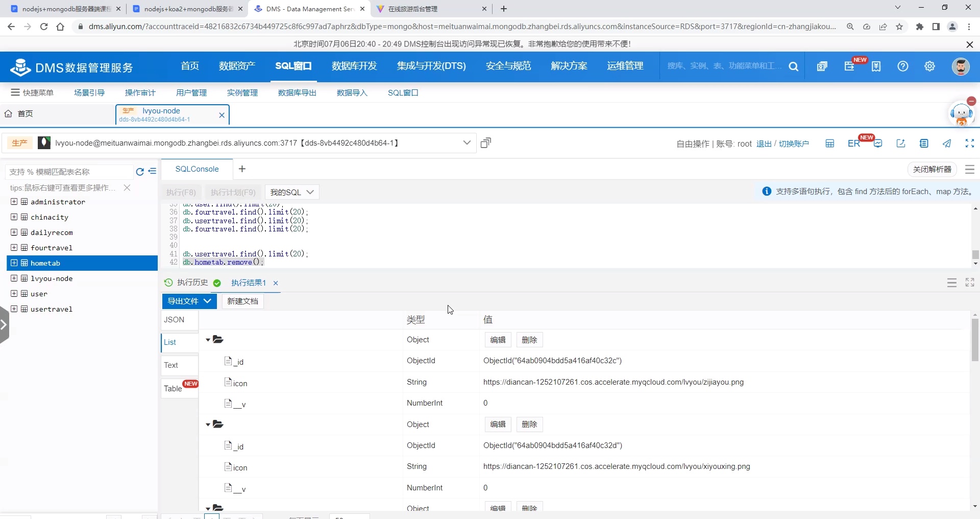Copy instance address with copy icon
The width and height of the screenshot is (980, 519).
pyautogui.click(x=485, y=143)
